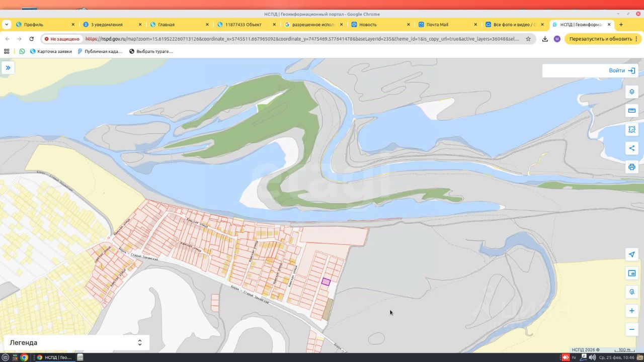Click the taskbar clock Ср, 25 фев
This screenshot has height=362, width=644.
click(x=617, y=357)
